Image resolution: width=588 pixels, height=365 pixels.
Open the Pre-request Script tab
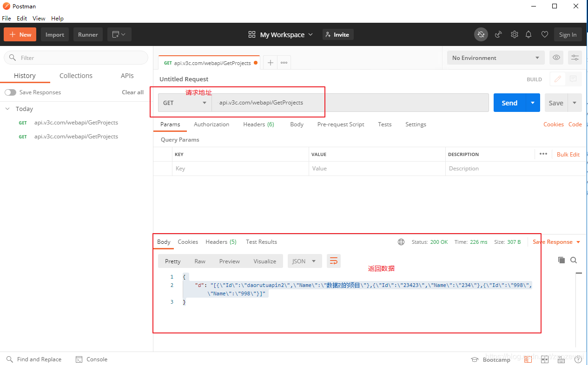click(x=341, y=124)
